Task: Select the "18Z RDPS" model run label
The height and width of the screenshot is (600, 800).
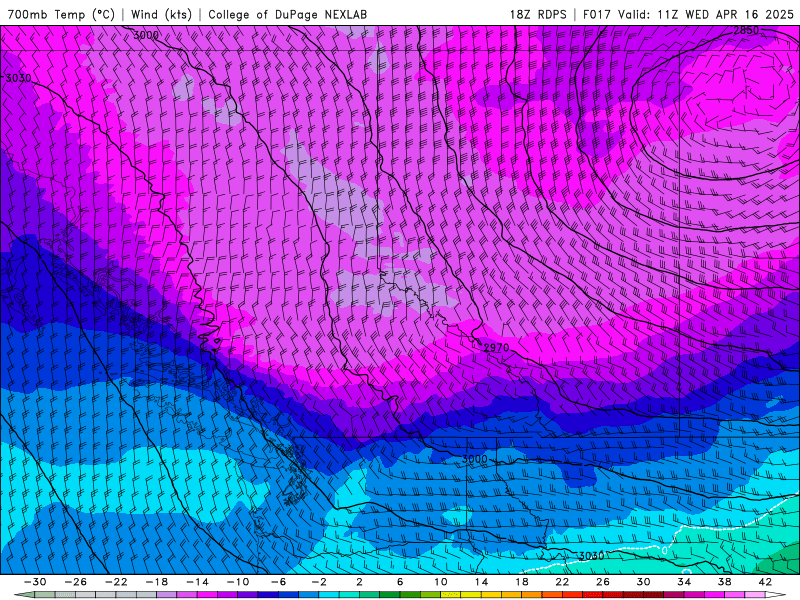Action: pos(538,14)
